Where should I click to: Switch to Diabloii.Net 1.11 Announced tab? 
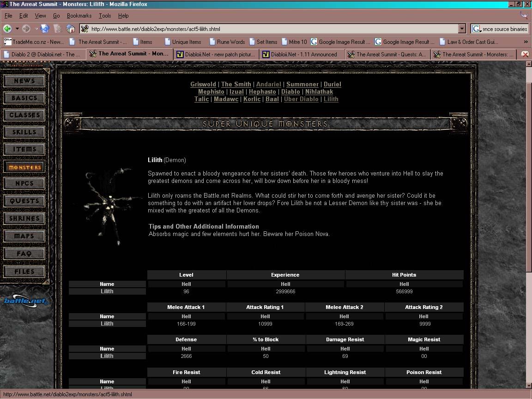(x=302, y=54)
